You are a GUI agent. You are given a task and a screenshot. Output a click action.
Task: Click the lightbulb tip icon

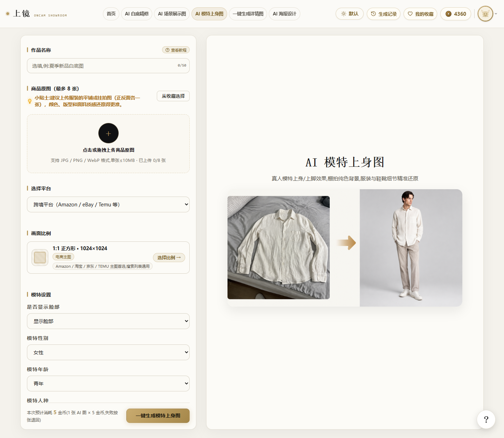(30, 101)
